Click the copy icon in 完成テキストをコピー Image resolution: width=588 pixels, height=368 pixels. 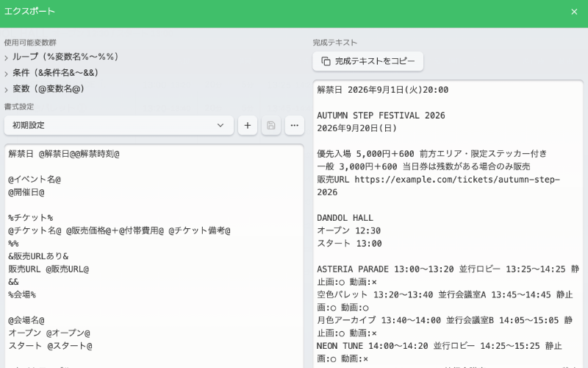[326, 61]
